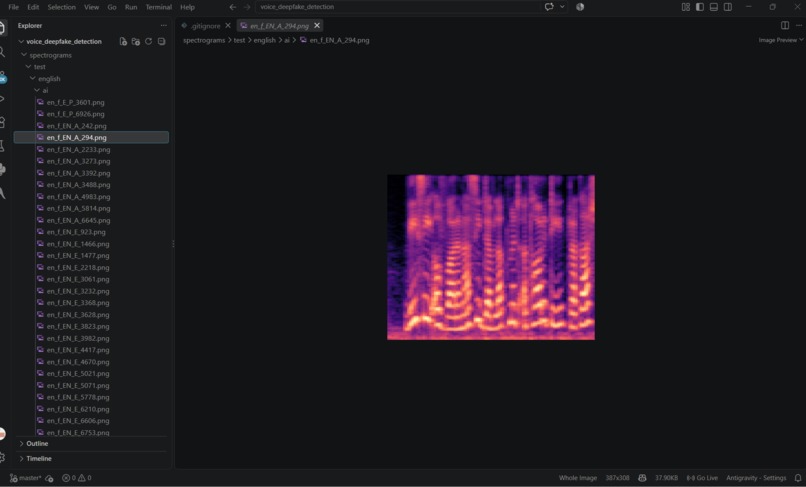The image size is (806, 487).
Task: Show errors and warnings count
Action: 77,478
